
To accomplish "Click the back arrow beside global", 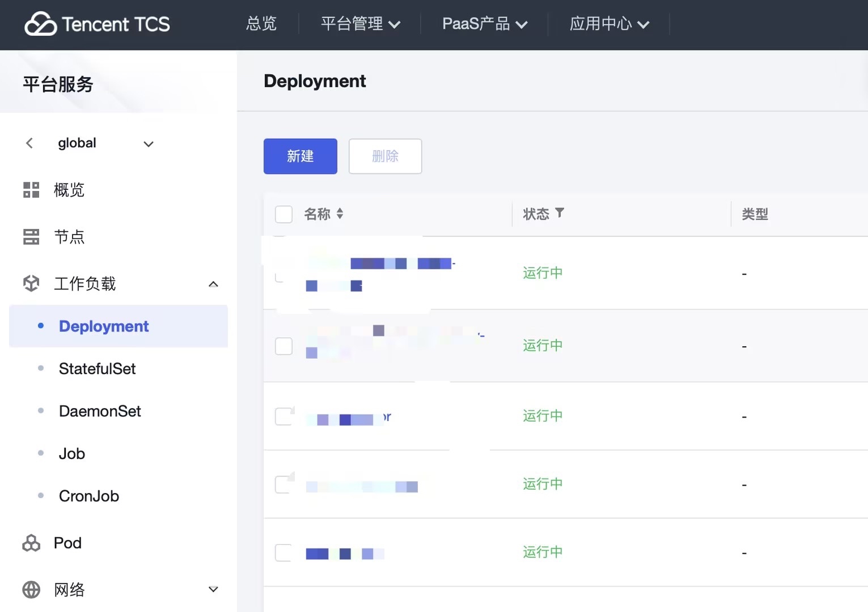I will click(x=29, y=143).
